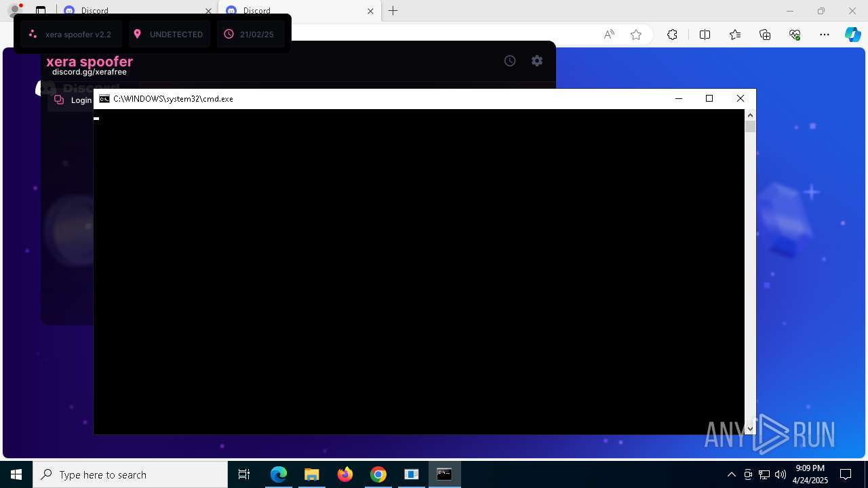The image size is (868, 488).
Task: Open the Edge tab actions menu
Action: (41, 11)
